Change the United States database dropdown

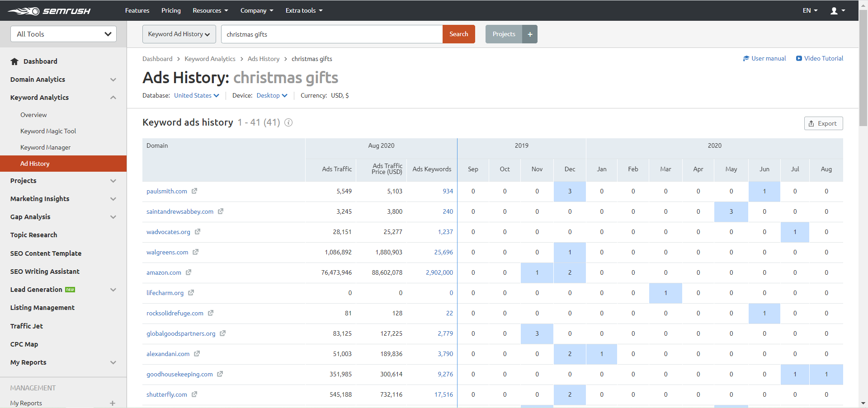196,95
